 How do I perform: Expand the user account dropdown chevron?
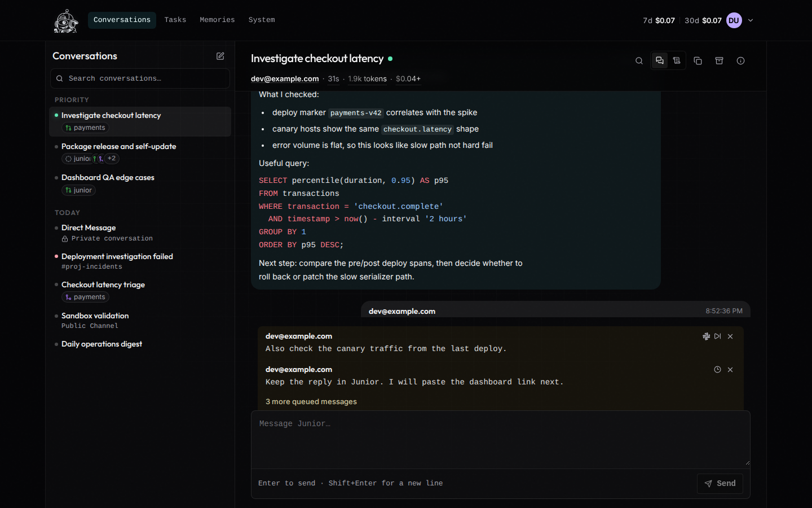point(751,20)
